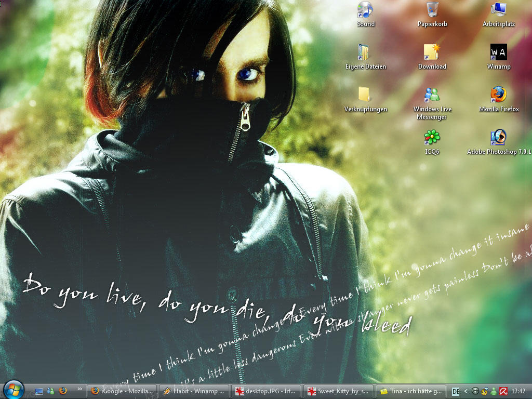Launch the Winamp desktop shortcut

(499, 57)
